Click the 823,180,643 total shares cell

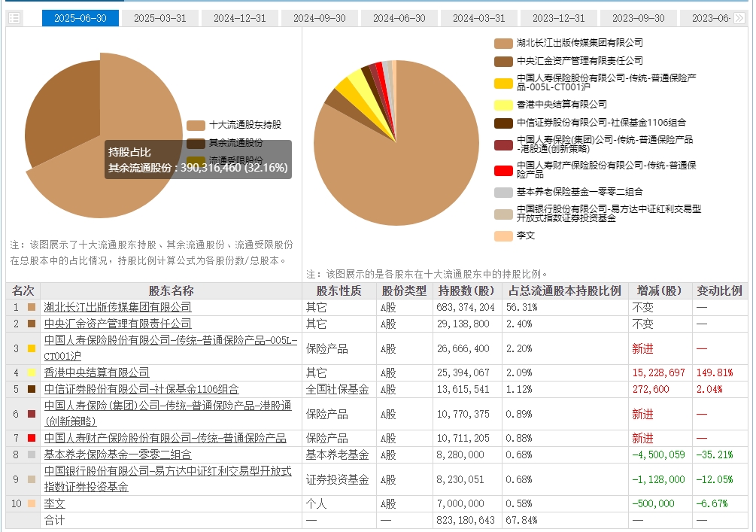click(x=466, y=521)
